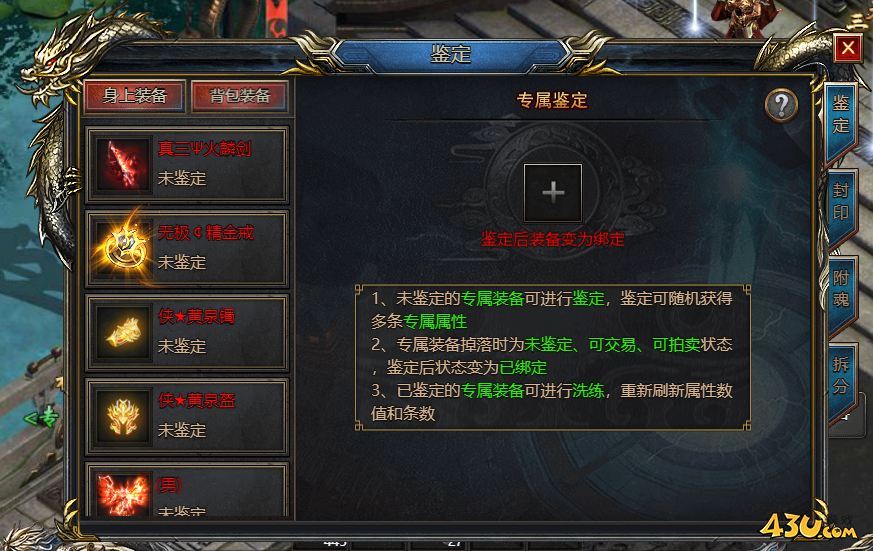Switch to the 背包装备 tab
This screenshot has height=551, width=873.
(239, 96)
